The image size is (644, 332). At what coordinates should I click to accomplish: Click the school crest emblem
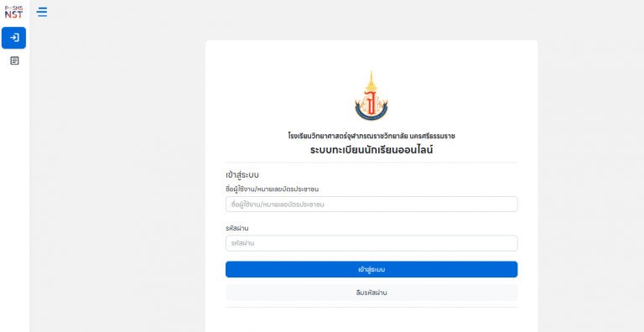(371, 96)
